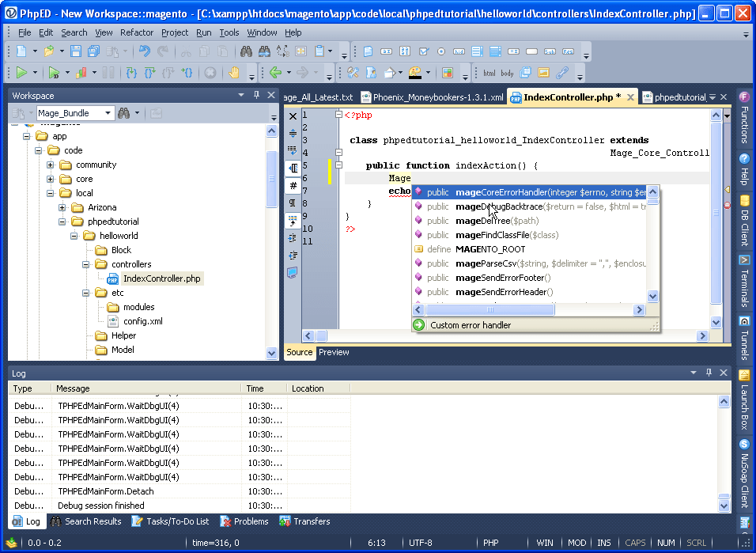Click the Save file toolbar icon
This screenshot has width=756, height=553.
pos(76,51)
